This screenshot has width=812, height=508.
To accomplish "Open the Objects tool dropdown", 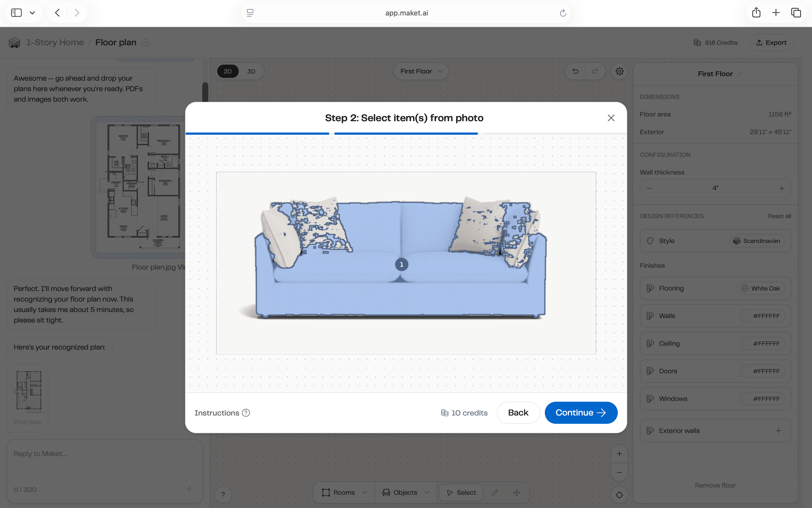I will [x=406, y=493].
